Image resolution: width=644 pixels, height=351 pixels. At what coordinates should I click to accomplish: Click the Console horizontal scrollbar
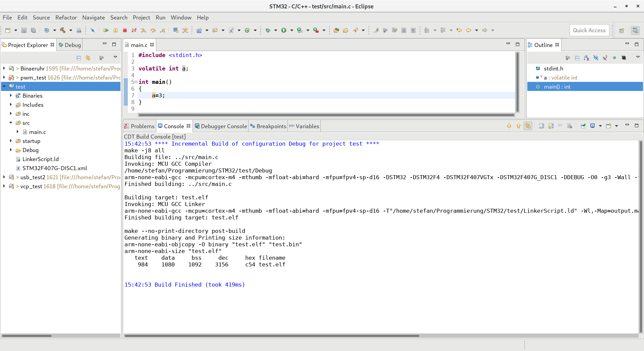click(272, 336)
